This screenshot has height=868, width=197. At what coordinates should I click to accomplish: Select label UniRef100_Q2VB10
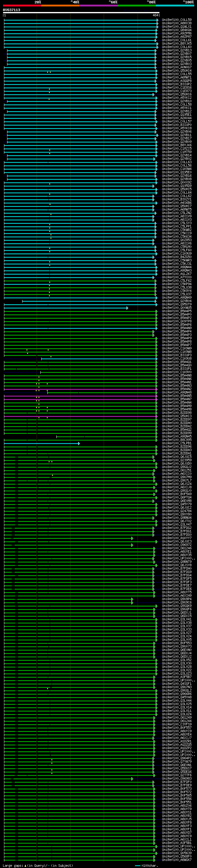pos(177,101)
